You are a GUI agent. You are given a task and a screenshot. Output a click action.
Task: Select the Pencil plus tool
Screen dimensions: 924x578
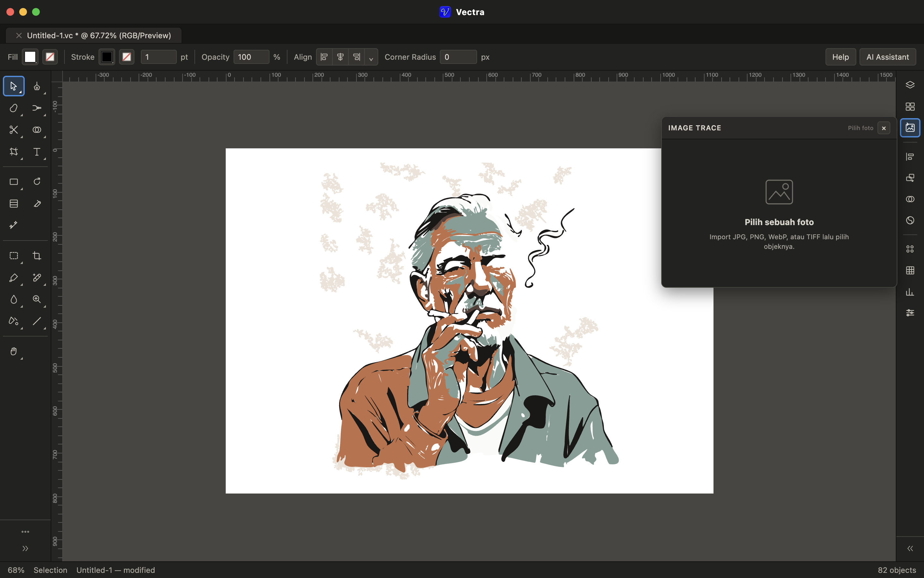point(37,277)
